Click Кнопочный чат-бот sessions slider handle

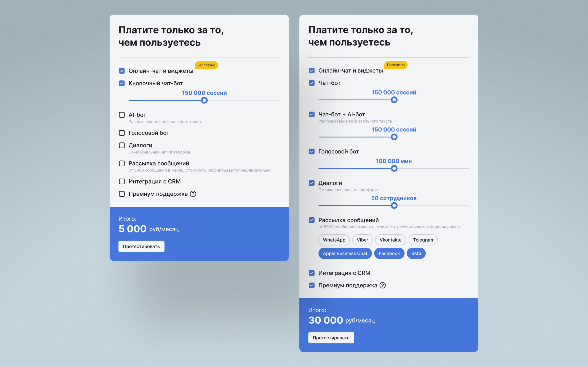204,100
